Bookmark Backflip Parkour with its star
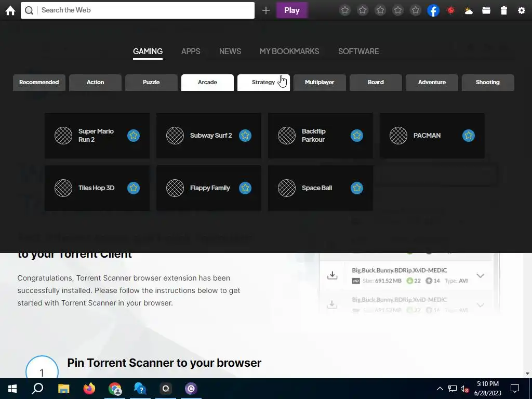This screenshot has width=532, height=399. pyautogui.click(x=357, y=136)
